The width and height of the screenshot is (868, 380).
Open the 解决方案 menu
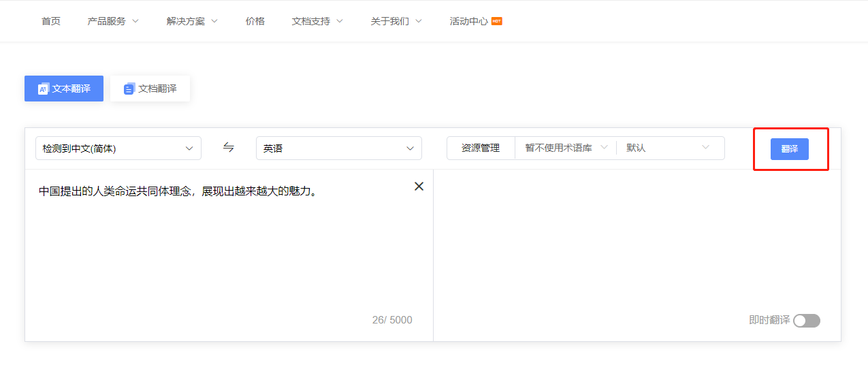click(192, 21)
